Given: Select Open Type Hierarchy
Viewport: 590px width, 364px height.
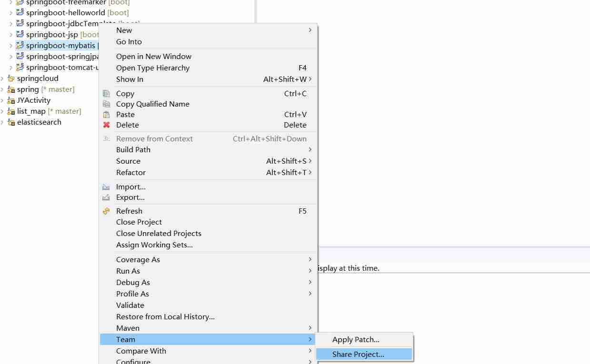Looking at the screenshot, I should point(209,68).
